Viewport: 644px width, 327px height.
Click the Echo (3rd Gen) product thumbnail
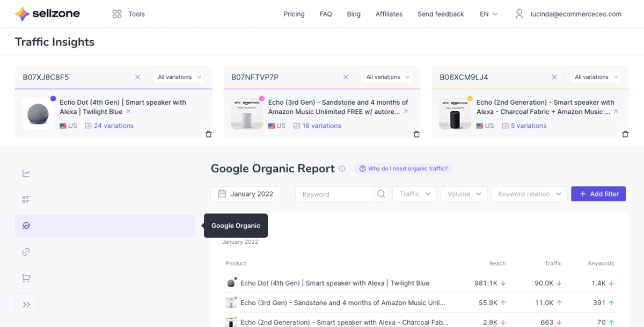click(x=247, y=113)
